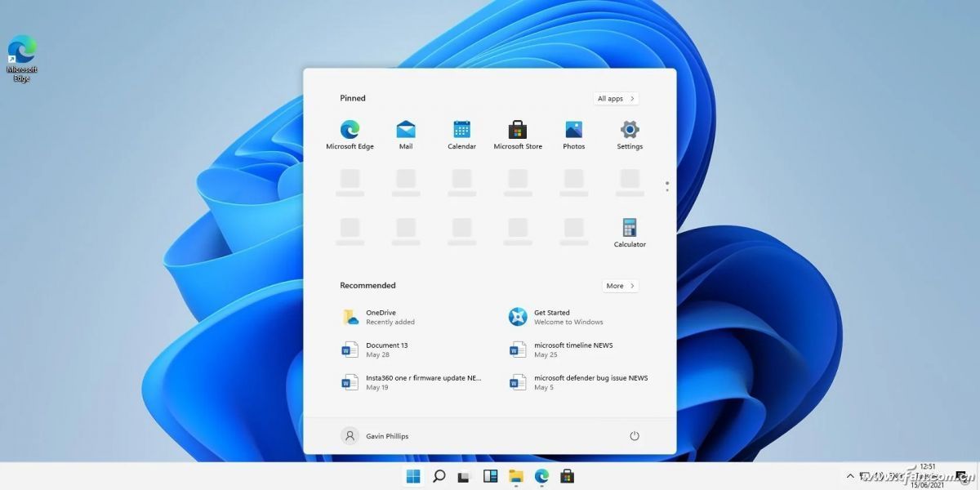The image size is (980, 490).
Task: Expand the All apps list
Action: click(616, 99)
